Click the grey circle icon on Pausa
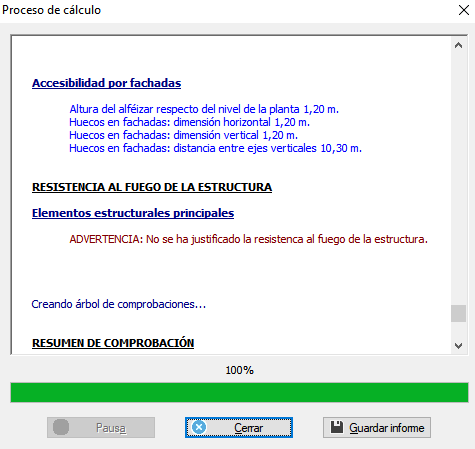 [61, 427]
